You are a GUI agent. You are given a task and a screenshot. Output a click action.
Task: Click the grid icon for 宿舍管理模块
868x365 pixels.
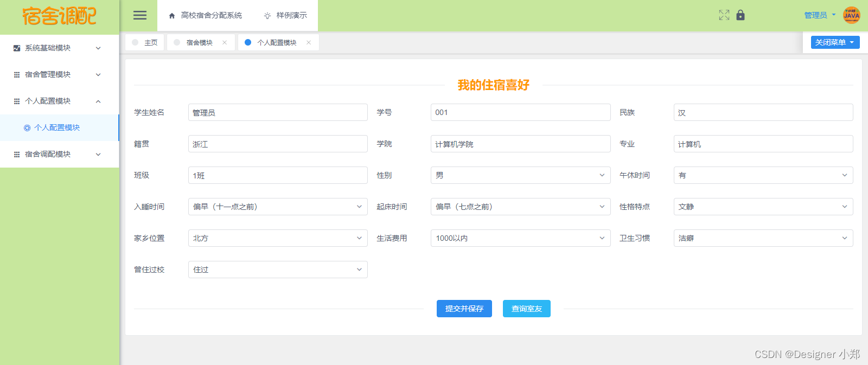pos(17,75)
